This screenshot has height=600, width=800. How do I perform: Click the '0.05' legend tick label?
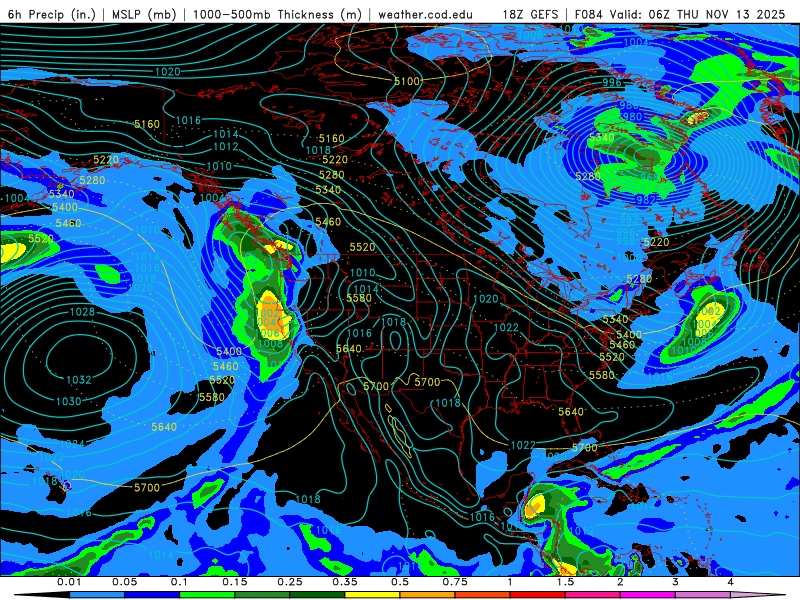tap(124, 582)
